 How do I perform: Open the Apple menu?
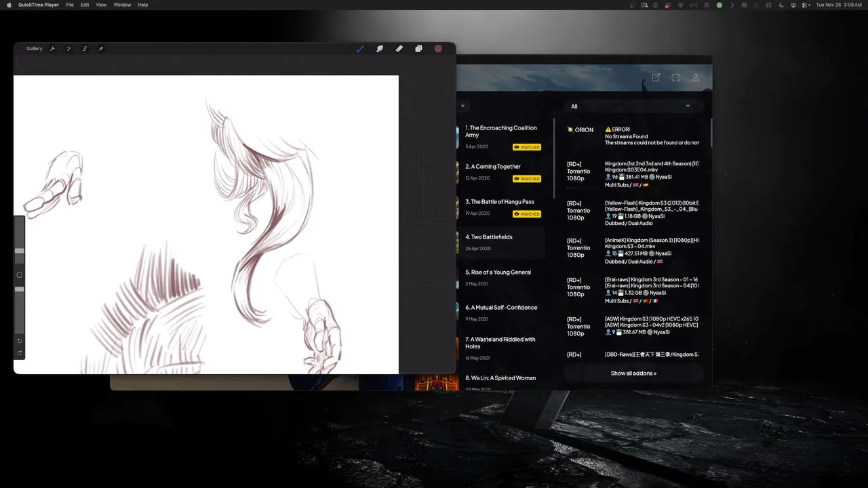[x=9, y=5]
